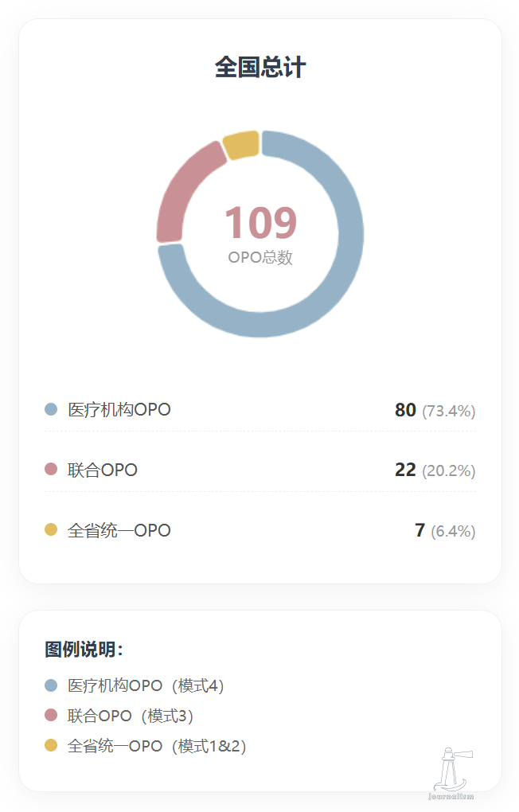Click the pink legend dot for 模式3
This screenshot has width=519, height=812.
[x=51, y=716]
